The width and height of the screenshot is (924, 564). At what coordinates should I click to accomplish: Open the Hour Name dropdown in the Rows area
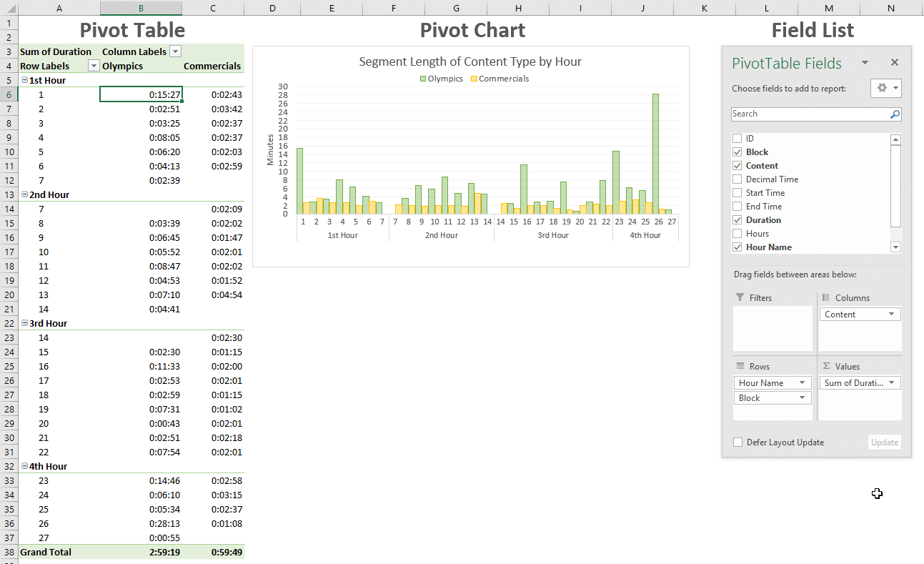803,383
